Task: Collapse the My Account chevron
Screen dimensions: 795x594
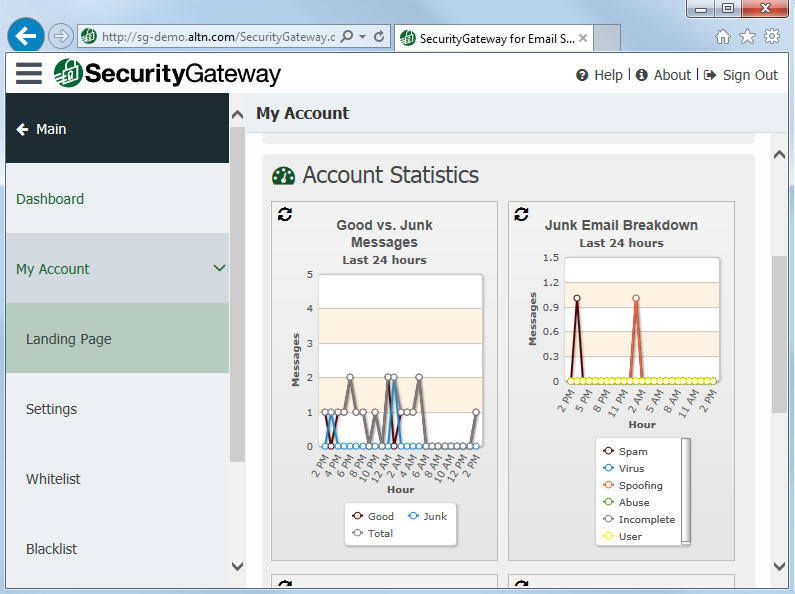Action: (219, 268)
